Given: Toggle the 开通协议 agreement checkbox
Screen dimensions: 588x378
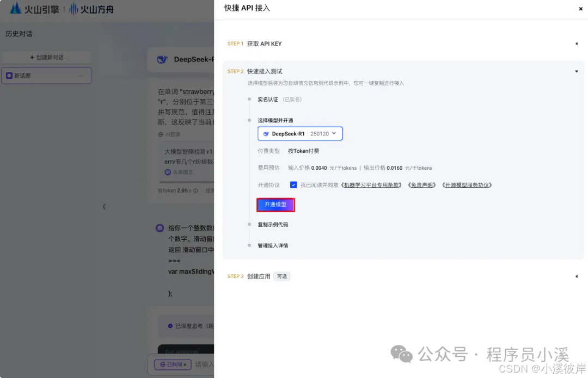Looking at the screenshot, I should pyautogui.click(x=293, y=185).
